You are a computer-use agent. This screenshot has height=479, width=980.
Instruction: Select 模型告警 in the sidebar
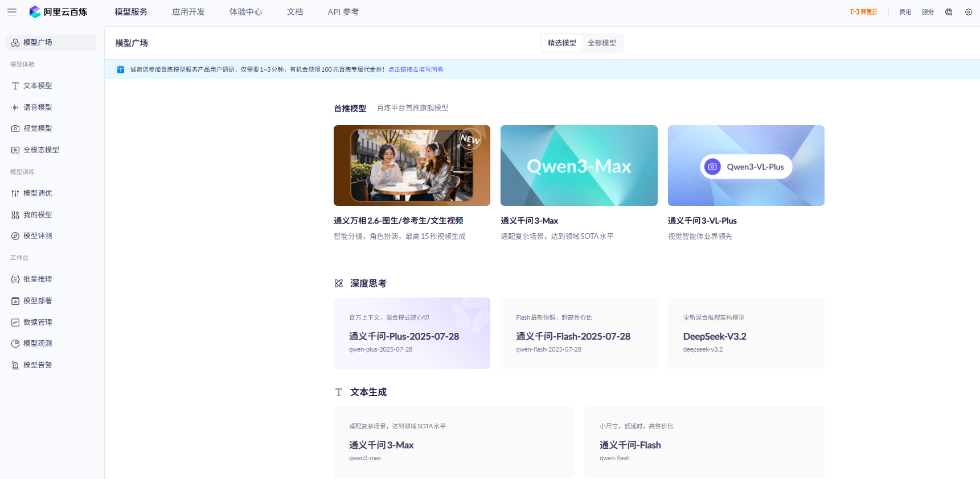51,365
